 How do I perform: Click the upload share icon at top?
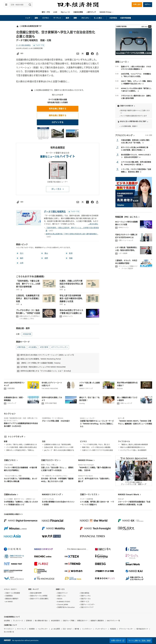tap(97, 54)
